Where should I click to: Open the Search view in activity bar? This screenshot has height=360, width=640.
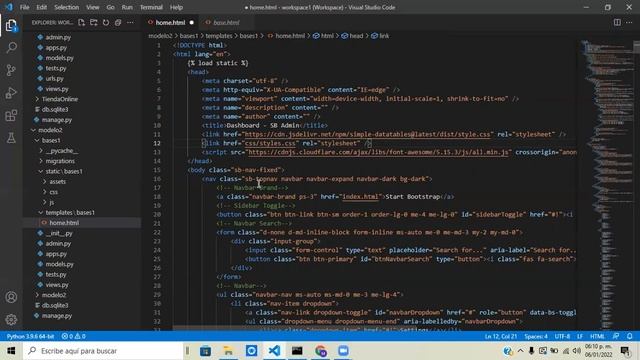pos(11,47)
